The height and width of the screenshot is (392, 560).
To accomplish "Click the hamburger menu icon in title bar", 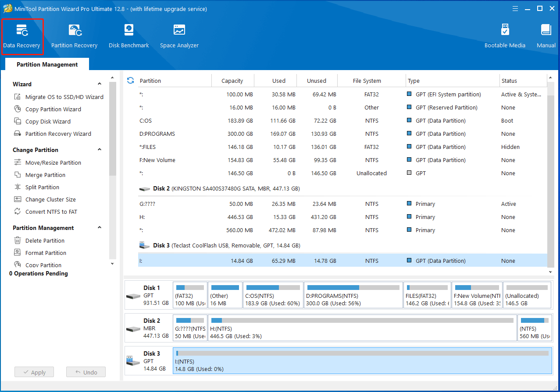I will click(515, 9).
